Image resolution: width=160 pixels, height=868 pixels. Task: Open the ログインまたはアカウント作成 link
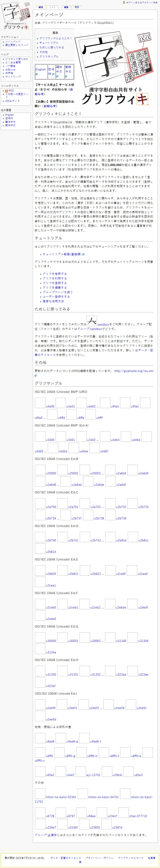click(141, 2)
